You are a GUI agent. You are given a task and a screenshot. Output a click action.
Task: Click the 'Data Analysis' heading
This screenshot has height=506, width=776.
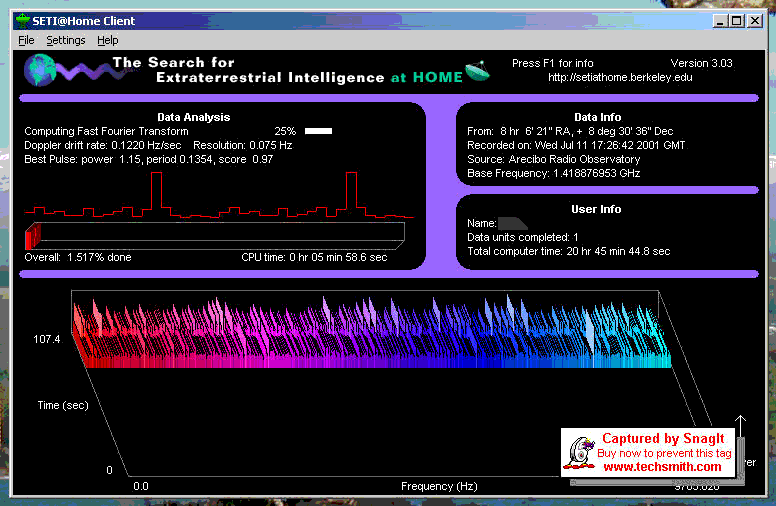coord(194,117)
